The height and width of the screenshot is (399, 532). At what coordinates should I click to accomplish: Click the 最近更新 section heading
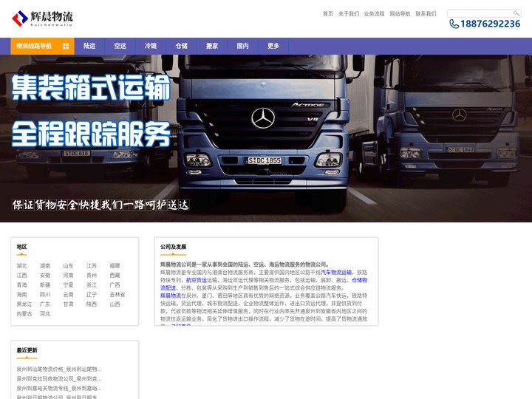coord(27,350)
